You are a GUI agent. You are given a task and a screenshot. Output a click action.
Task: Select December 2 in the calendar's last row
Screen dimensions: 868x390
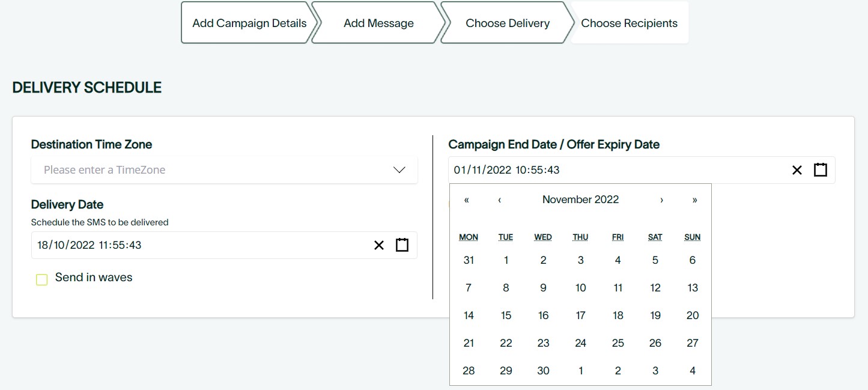(x=618, y=371)
